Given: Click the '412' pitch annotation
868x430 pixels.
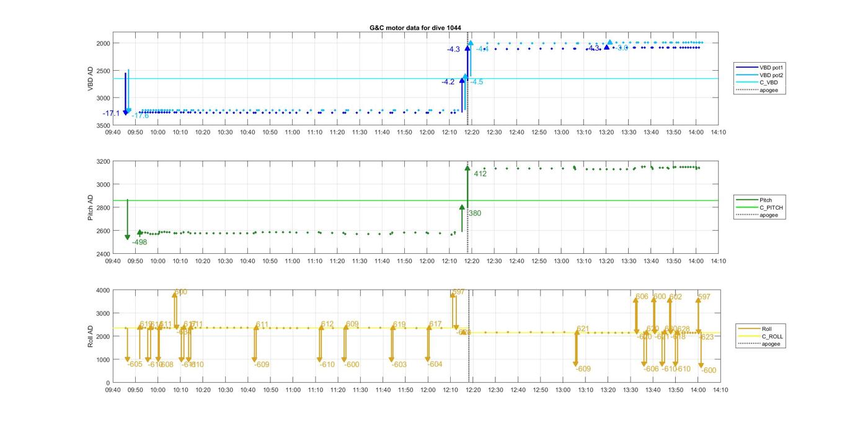Looking at the screenshot, I should point(480,174).
